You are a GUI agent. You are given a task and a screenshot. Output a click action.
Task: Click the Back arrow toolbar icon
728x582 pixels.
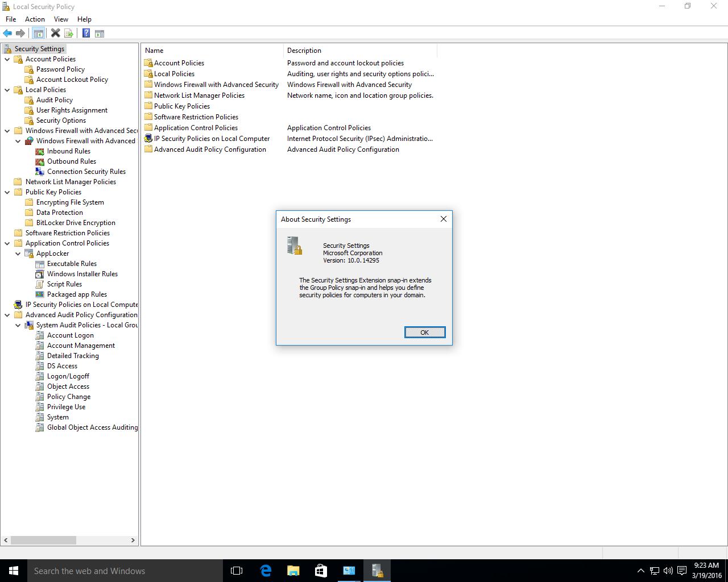7,34
